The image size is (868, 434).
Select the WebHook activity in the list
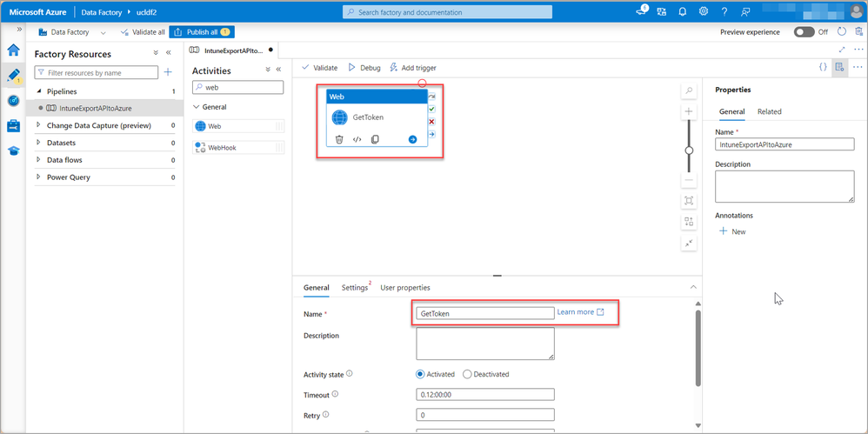238,148
